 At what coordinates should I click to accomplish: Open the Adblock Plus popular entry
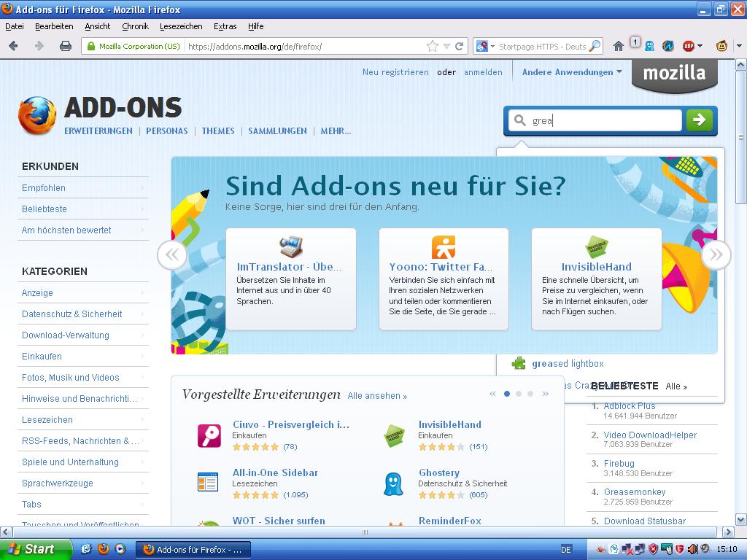630,405
